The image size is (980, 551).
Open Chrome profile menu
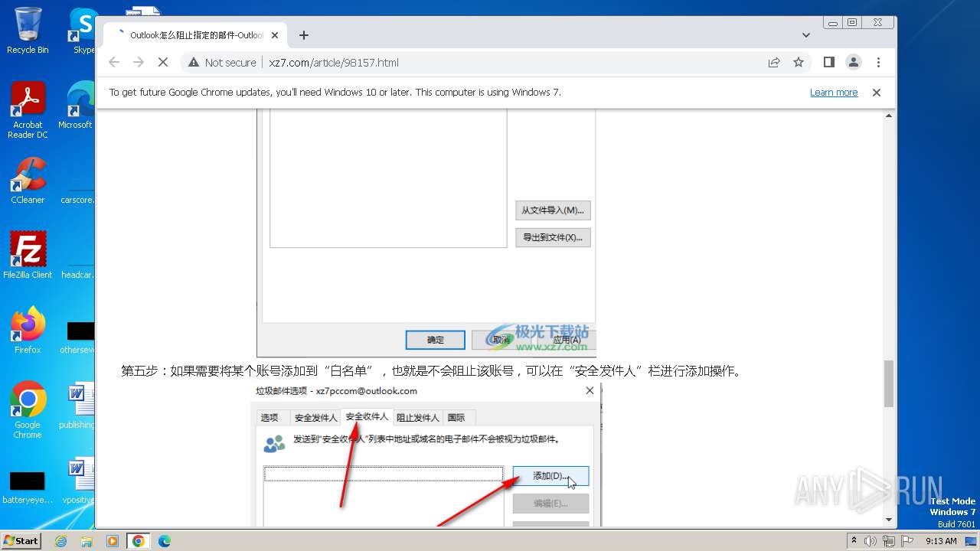point(853,62)
